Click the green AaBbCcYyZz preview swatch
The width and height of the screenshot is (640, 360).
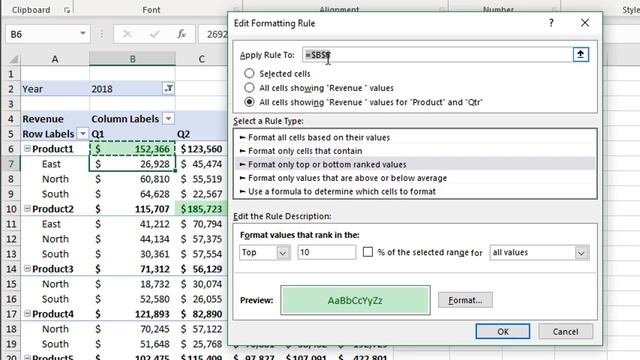click(x=355, y=300)
